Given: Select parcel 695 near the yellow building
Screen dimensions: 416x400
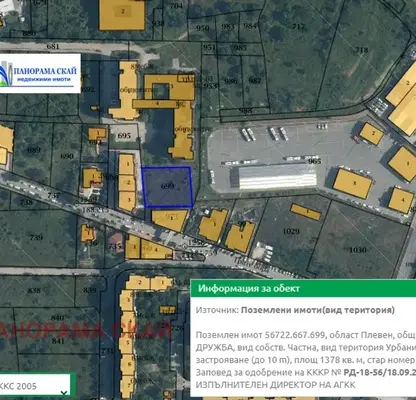Looking at the screenshot, I should point(124,136).
